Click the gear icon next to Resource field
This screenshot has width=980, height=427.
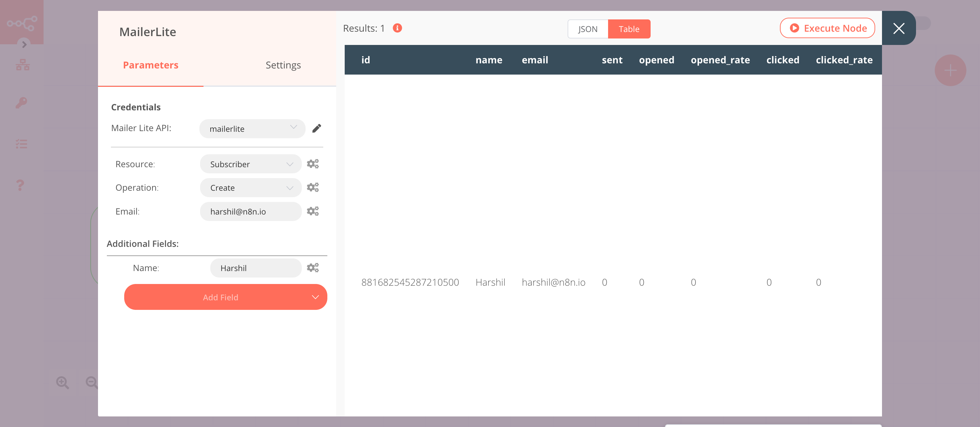pyautogui.click(x=312, y=163)
